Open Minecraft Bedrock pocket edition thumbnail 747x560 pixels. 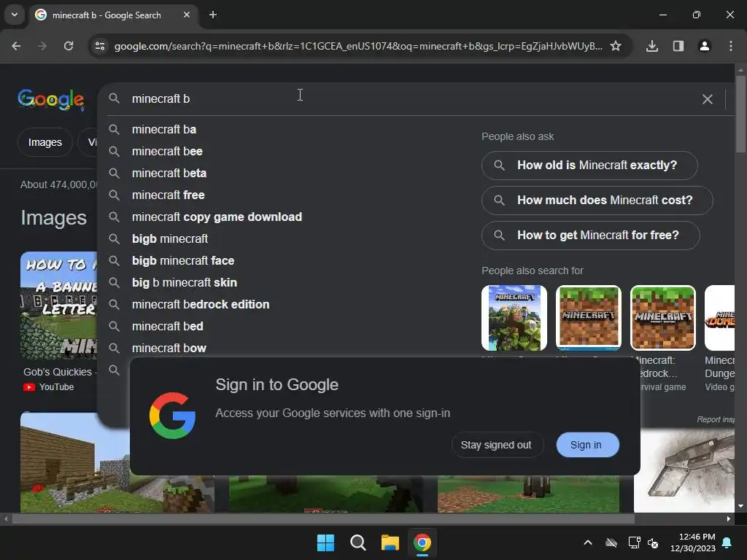click(x=663, y=318)
